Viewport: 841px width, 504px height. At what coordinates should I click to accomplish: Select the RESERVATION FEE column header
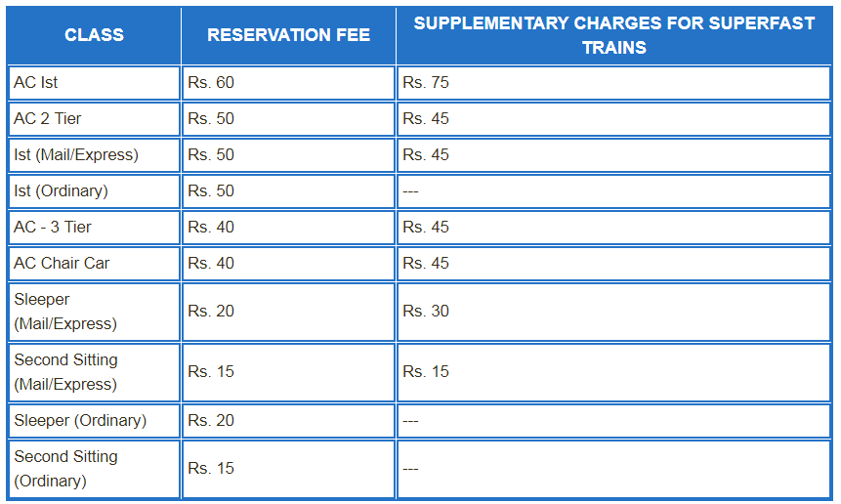coord(288,35)
